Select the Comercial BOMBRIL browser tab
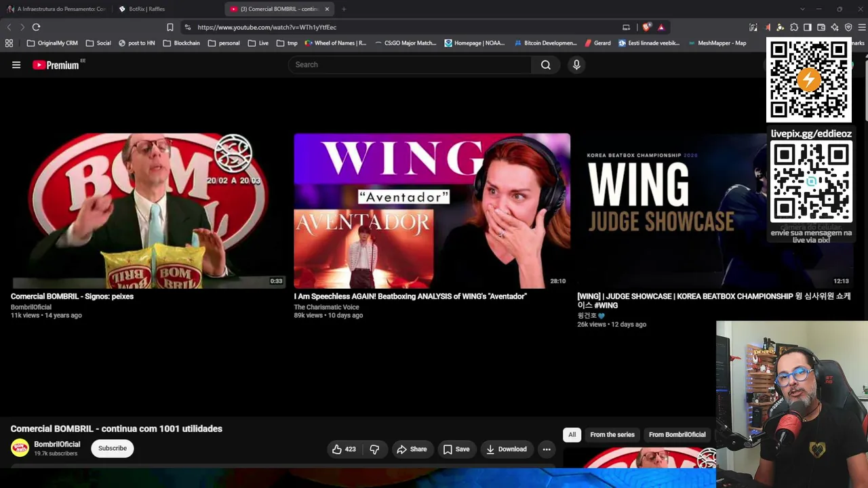The image size is (868, 488). click(279, 9)
